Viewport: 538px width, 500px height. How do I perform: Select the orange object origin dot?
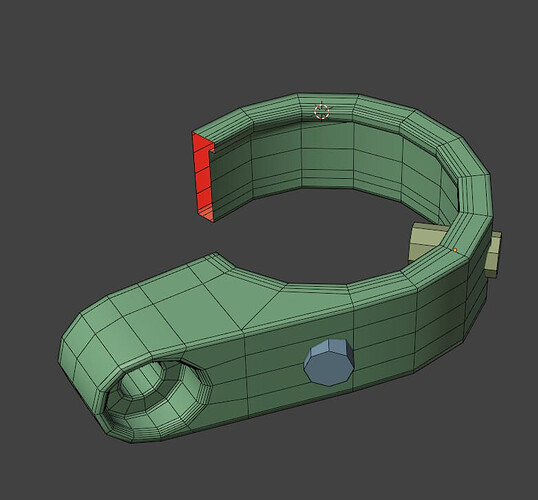455,250
